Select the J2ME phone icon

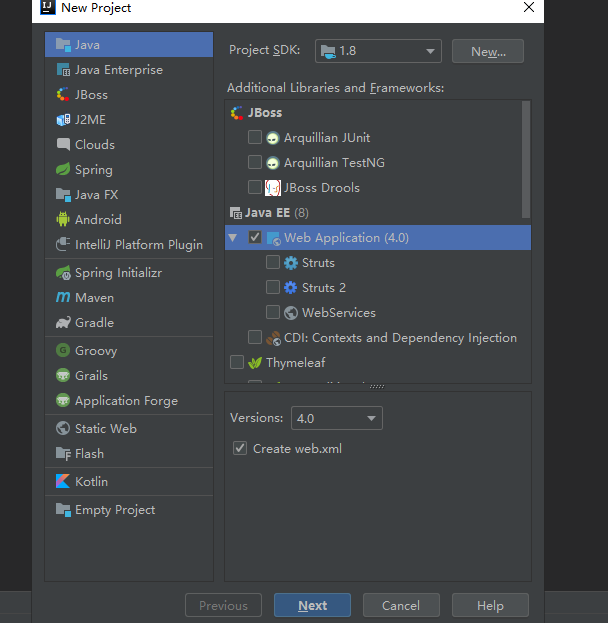63,120
